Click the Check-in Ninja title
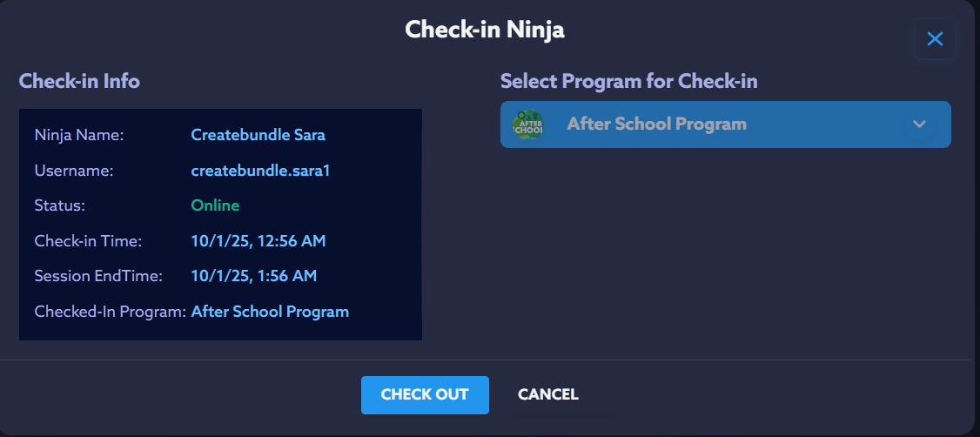980x437 pixels. pyautogui.click(x=485, y=30)
